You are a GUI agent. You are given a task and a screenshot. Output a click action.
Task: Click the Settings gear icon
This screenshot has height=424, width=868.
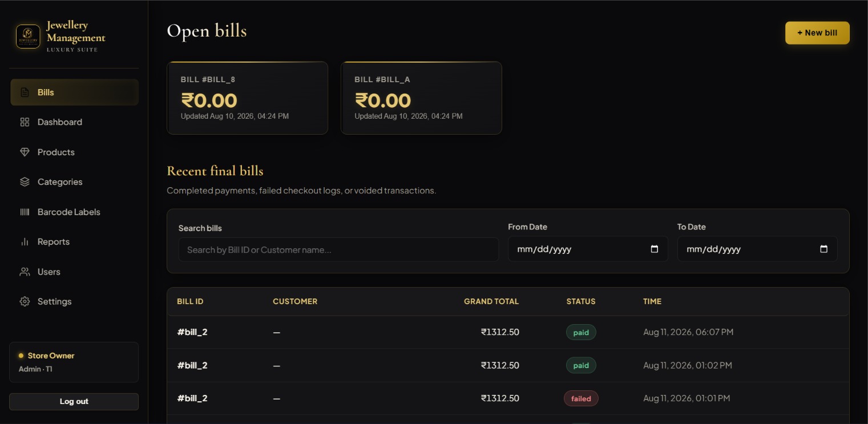[25, 302]
